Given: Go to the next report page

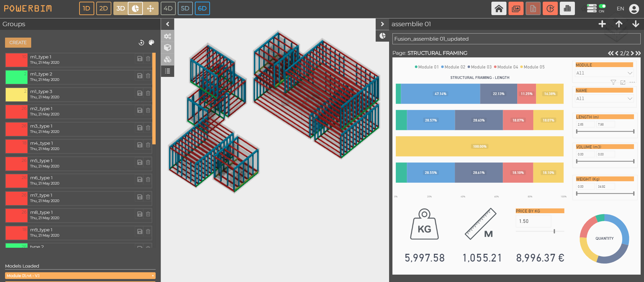Looking at the screenshot, I should tap(632, 53).
